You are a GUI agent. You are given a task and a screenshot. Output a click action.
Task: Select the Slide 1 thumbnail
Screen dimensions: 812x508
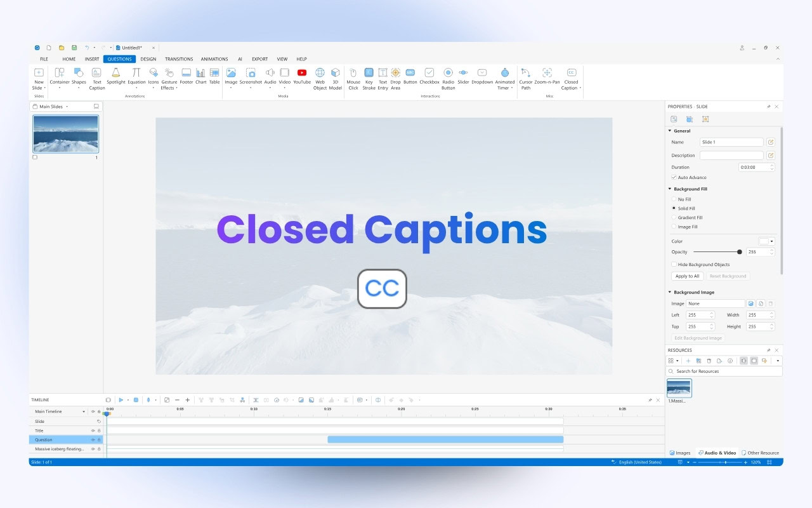point(65,134)
